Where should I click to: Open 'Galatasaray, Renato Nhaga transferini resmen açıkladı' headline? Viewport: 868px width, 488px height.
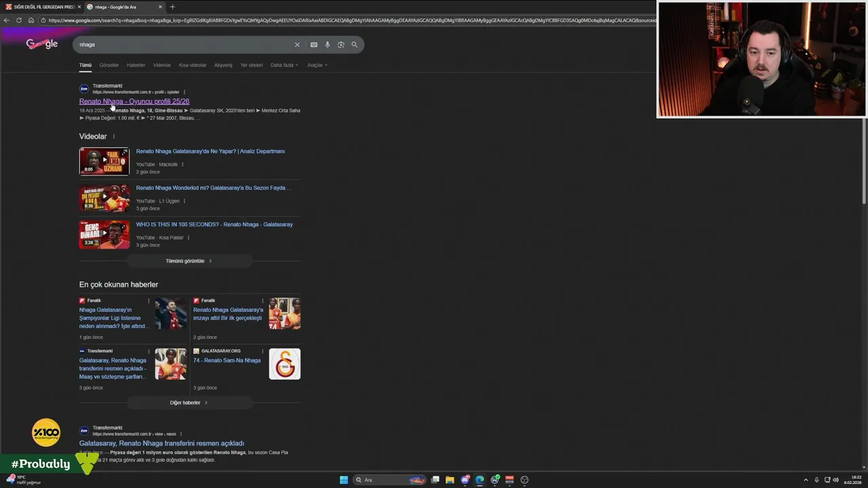161,443
